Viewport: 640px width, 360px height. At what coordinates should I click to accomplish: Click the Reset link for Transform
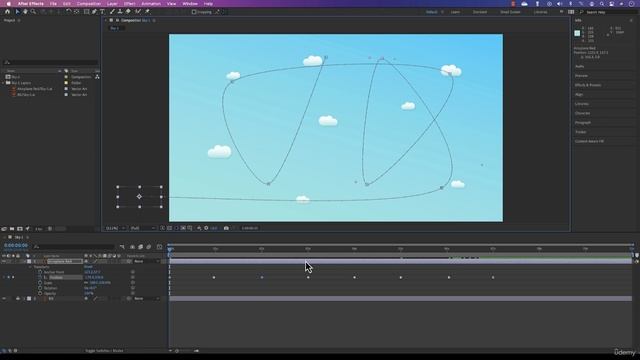coord(88,267)
